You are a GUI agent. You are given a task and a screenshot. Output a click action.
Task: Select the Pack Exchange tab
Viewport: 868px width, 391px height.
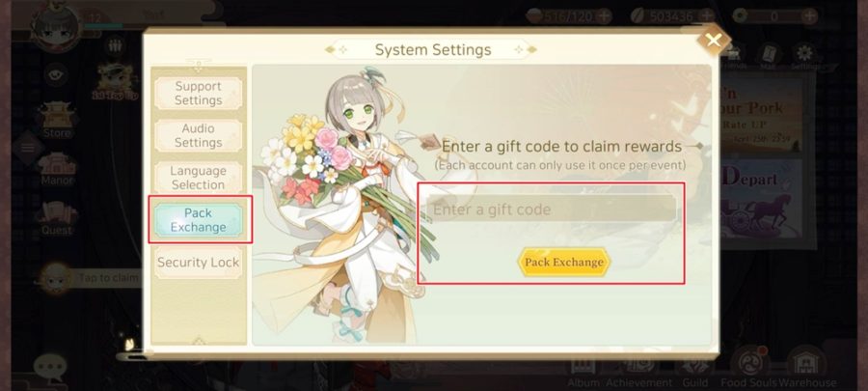[198, 220]
